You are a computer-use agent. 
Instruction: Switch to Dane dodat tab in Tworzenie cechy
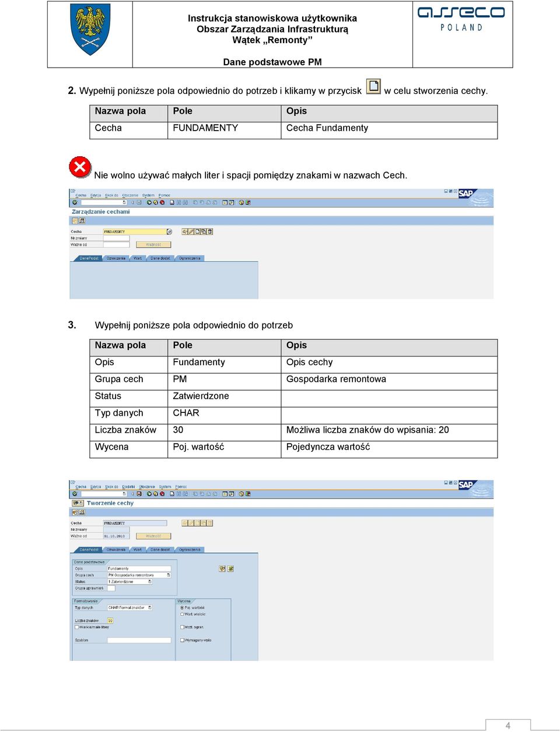point(160,549)
